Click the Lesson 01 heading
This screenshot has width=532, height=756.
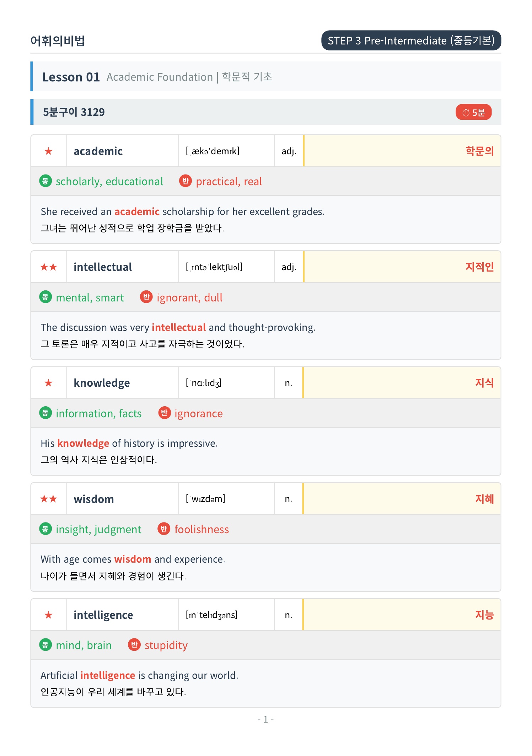click(x=71, y=77)
